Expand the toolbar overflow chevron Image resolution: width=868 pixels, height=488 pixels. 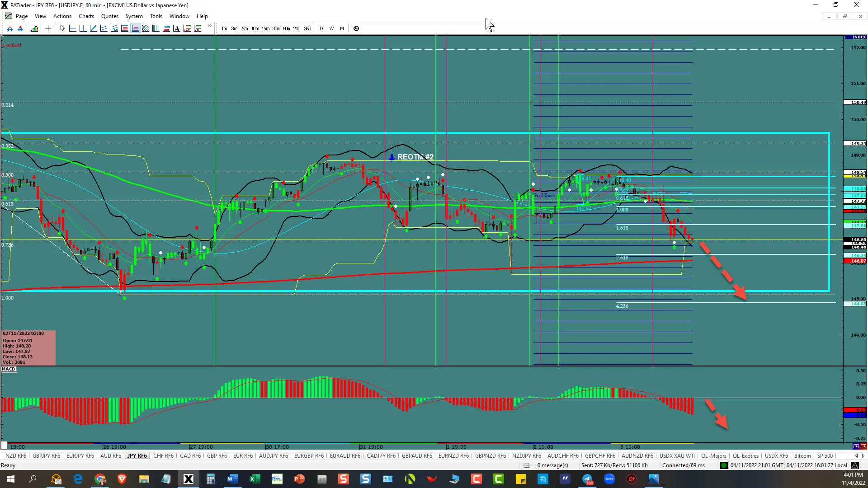point(209,26)
